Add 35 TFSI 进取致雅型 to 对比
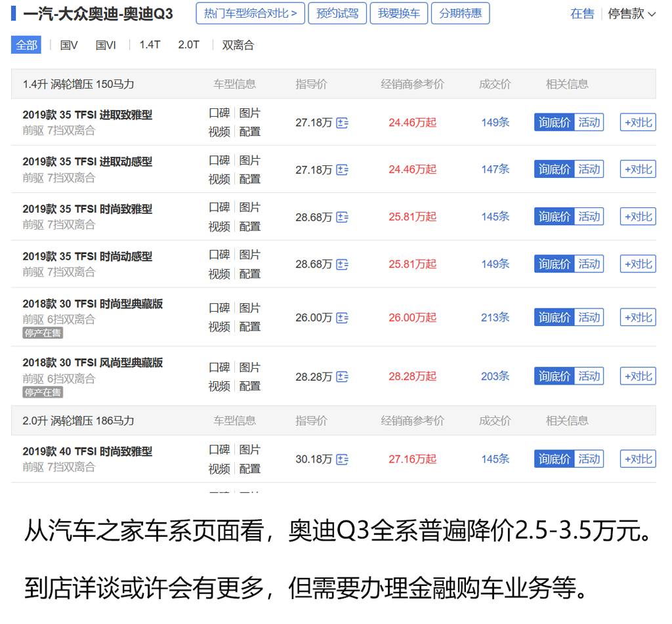 [x=638, y=123]
